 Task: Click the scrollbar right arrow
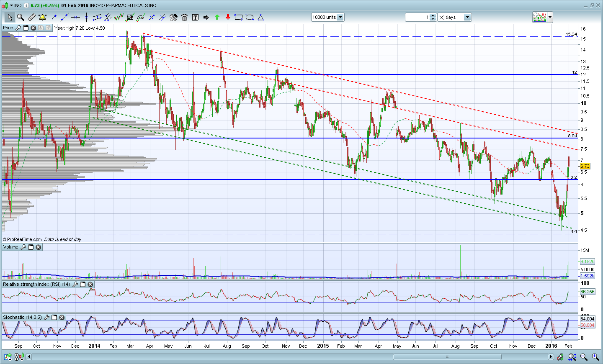click(x=551, y=357)
